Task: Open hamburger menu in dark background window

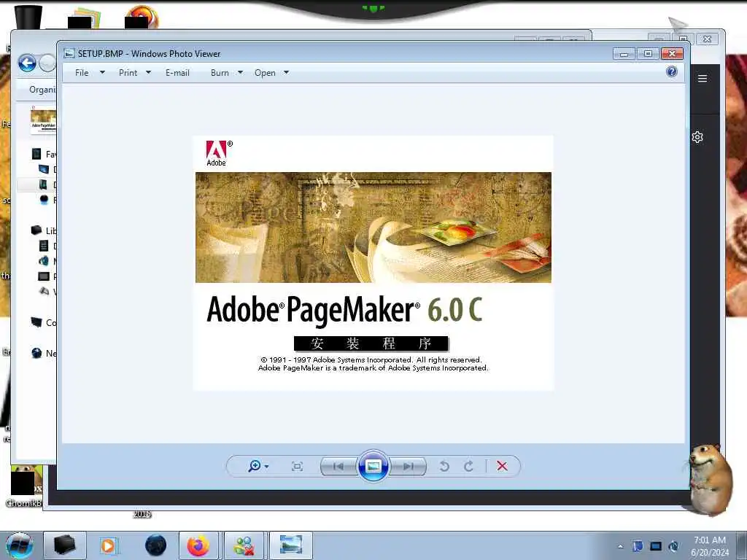Action: [x=703, y=79]
